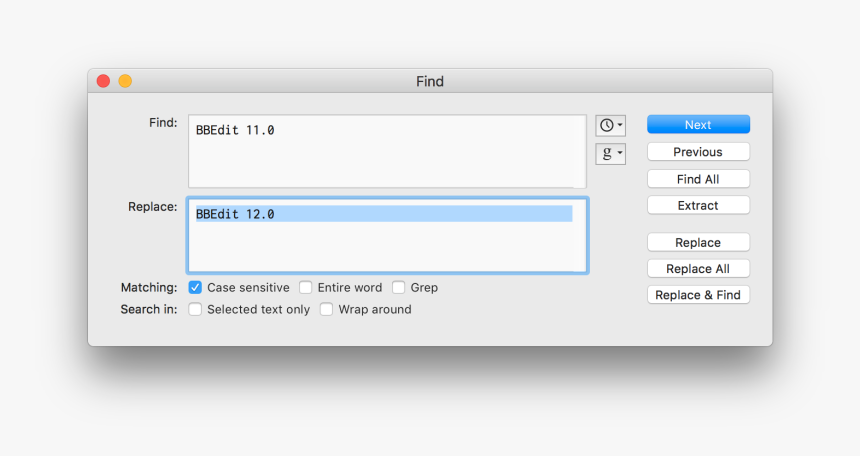Image resolution: width=860 pixels, height=456 pixels.
Task: Uncheck the Case sensitive checkbox
Action: coord(195,288)
